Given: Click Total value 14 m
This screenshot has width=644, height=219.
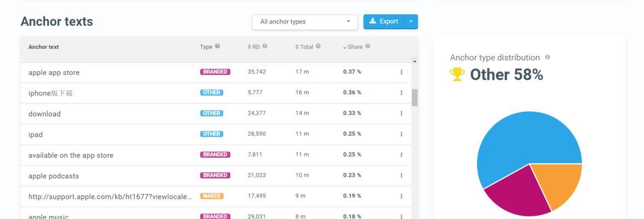Looking at the screenshot, I should 302,113.
